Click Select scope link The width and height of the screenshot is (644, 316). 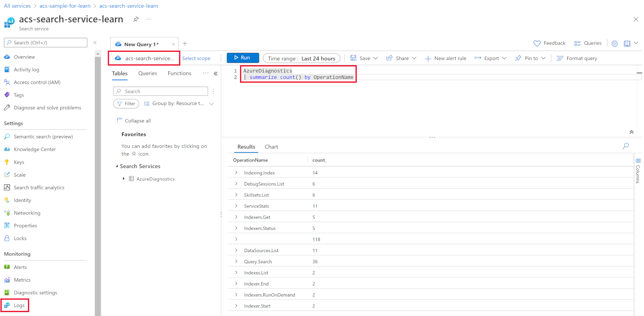(196, 58)
